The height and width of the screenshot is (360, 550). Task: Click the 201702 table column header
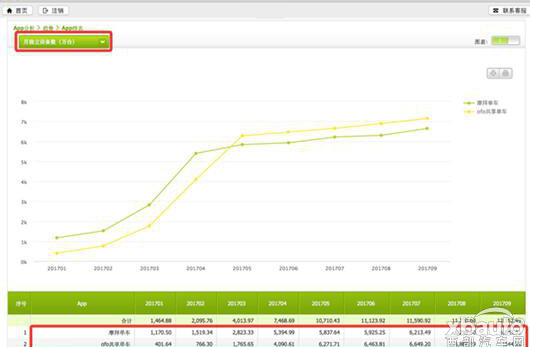coord(196,303)
